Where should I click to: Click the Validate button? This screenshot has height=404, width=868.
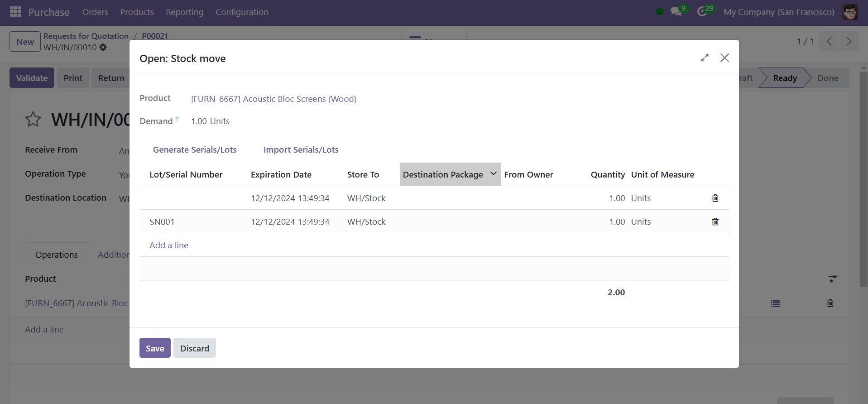(32, 78)
